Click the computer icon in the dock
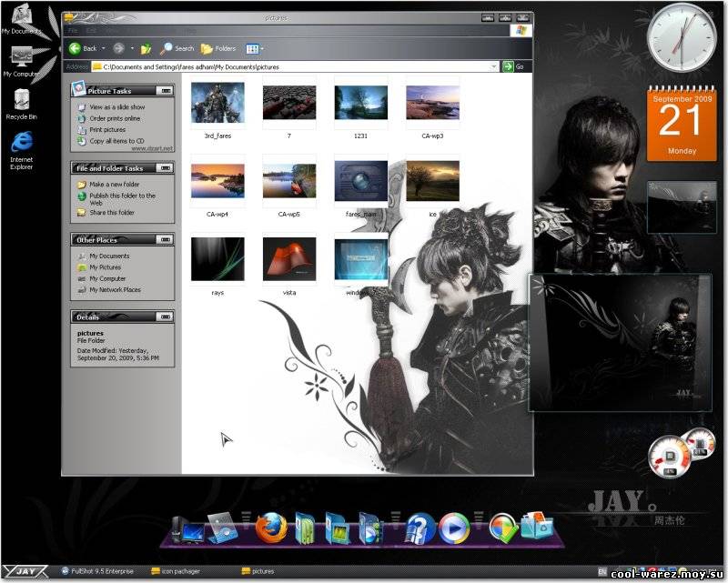The height and width of the screenshot is (583, 728). tap(187, 530)
